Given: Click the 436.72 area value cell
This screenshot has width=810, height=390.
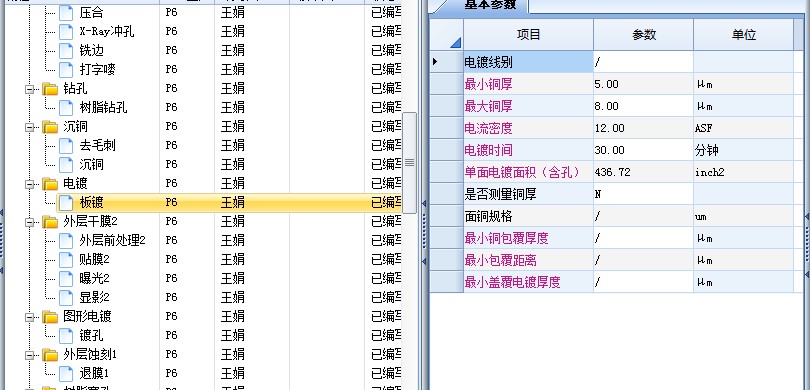Looking at the screenshot, I should pos(643,172).
